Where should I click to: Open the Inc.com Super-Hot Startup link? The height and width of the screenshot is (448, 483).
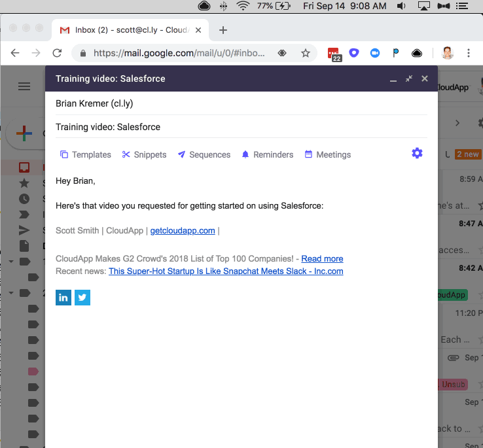point(226,271)
